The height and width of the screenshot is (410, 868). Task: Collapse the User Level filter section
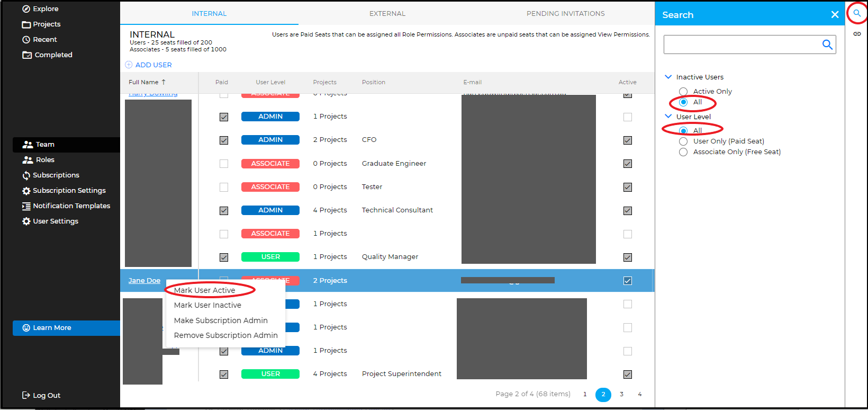tap(668, 117)
